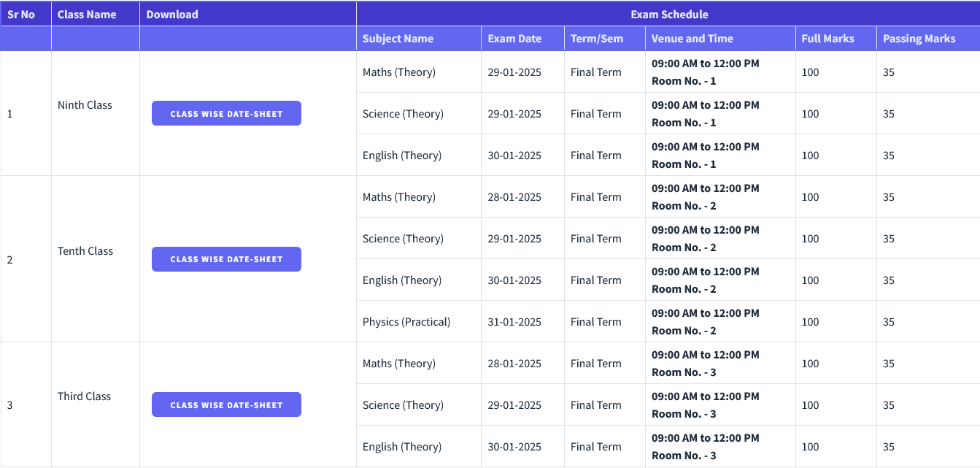Click the Sr No column header
The width and height of the screenshot is (980, 468).
click(21, 14)
